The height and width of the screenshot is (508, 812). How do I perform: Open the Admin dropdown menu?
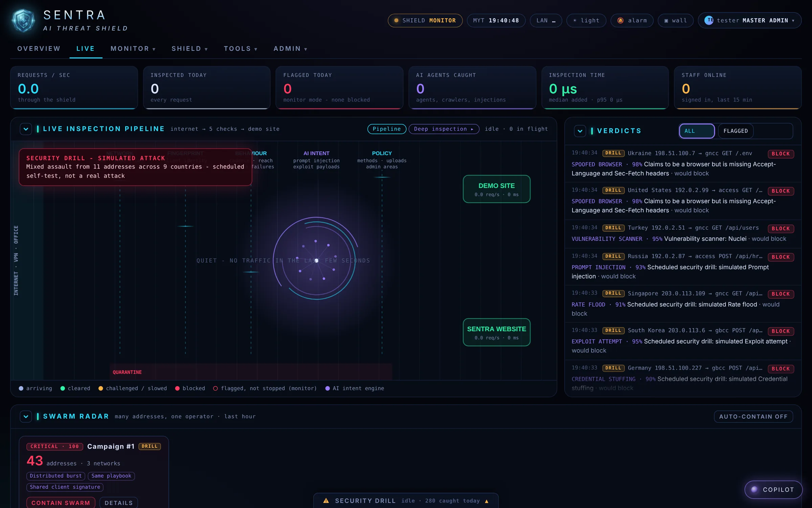[x=291, y=49]
